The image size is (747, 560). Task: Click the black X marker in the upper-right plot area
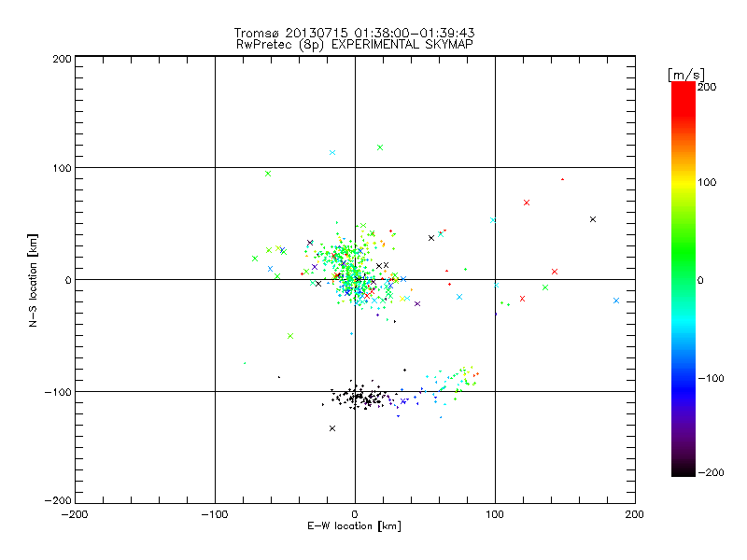click(593, 219)
